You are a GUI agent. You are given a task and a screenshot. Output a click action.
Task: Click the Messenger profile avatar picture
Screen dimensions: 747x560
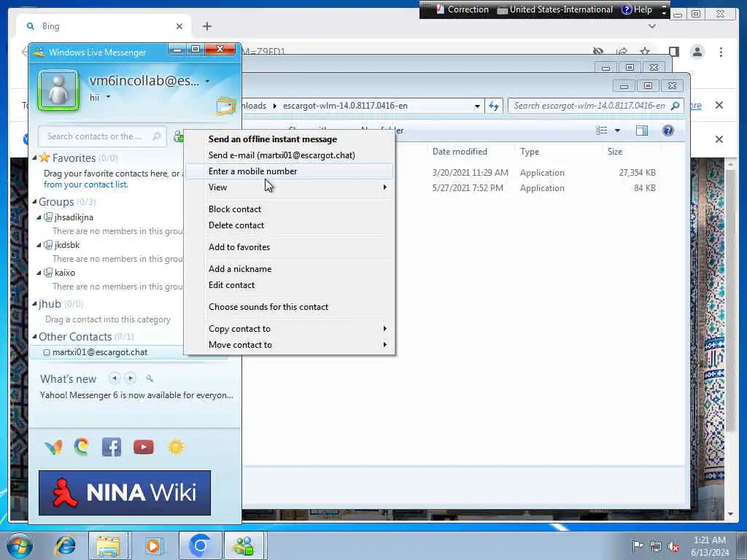click(58, 90)
